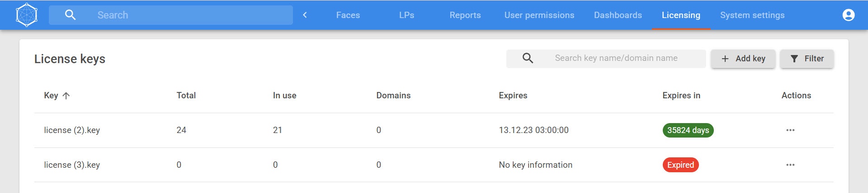Open the LPs tab

tap(406, 15)
